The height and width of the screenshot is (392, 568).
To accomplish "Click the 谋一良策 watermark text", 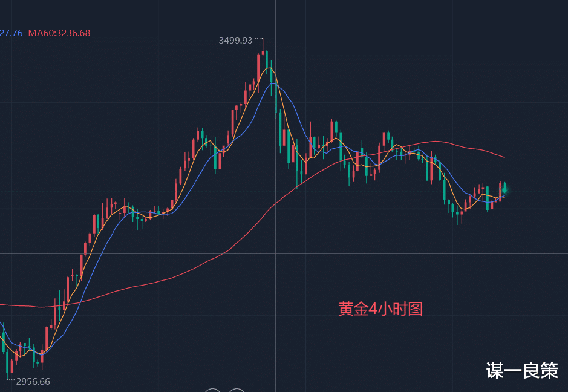I will tap(522, 371).
